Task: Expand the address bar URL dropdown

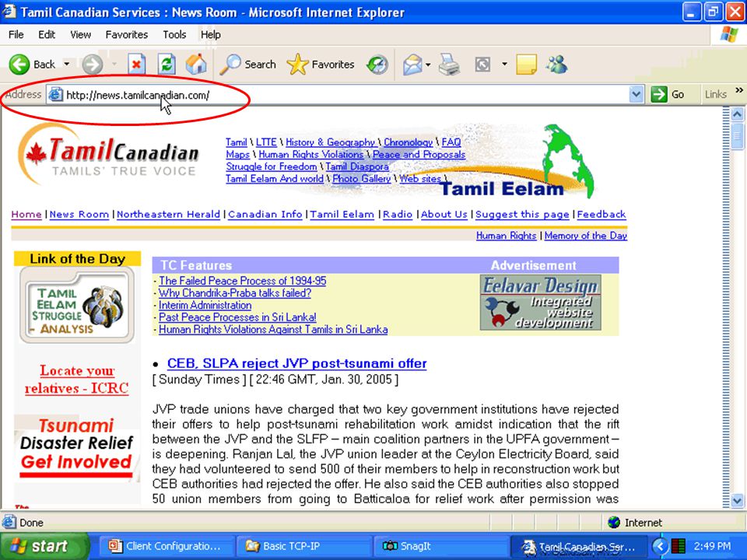Action: pos(636,94)
